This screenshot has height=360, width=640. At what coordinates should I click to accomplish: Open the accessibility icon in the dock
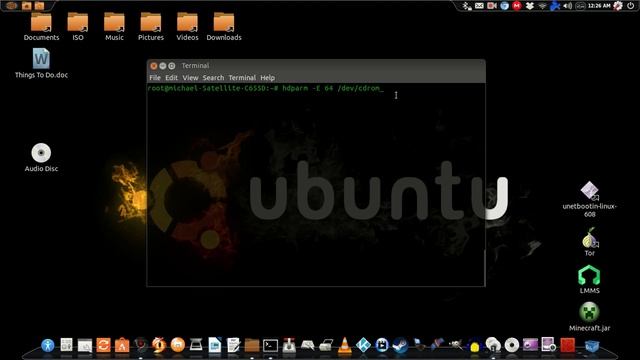click(48, 345)
